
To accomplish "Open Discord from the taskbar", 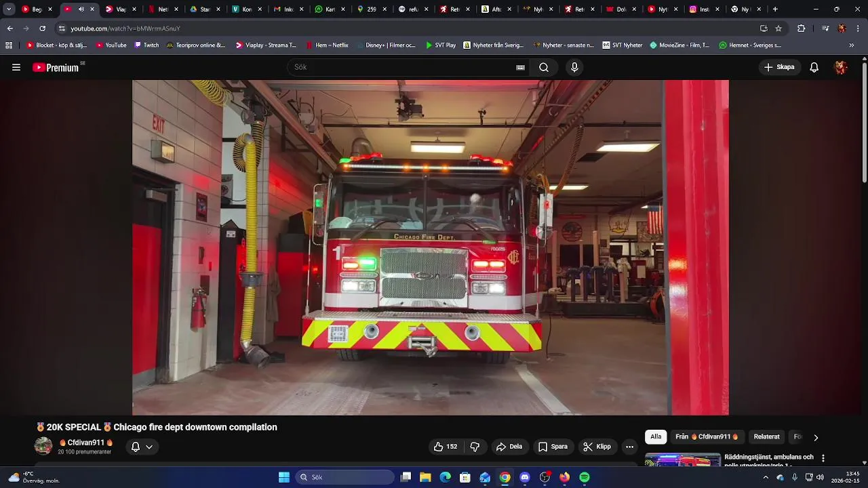I will point(524,477).
